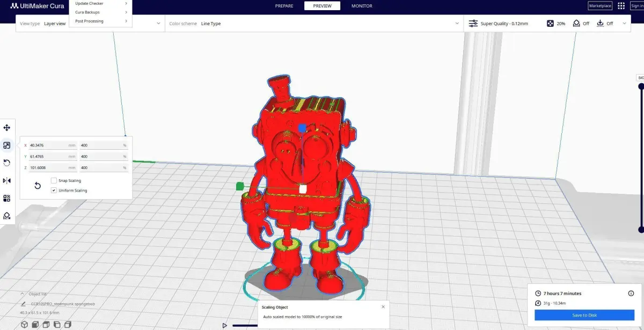Switch to the PREPARE stage
Image resolution: width=644 pixels, height=330 pixels.
[284, 6]
